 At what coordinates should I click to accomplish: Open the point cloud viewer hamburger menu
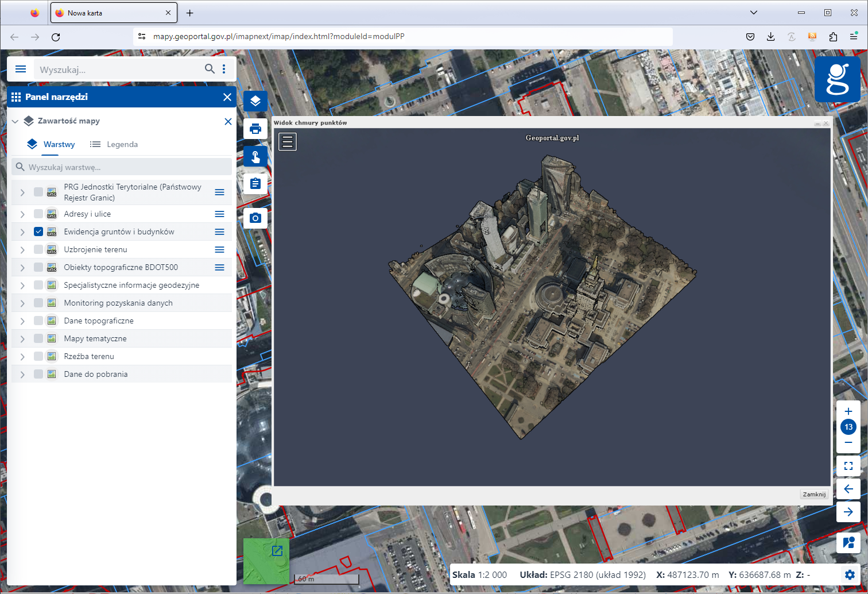tap(288, 141)
